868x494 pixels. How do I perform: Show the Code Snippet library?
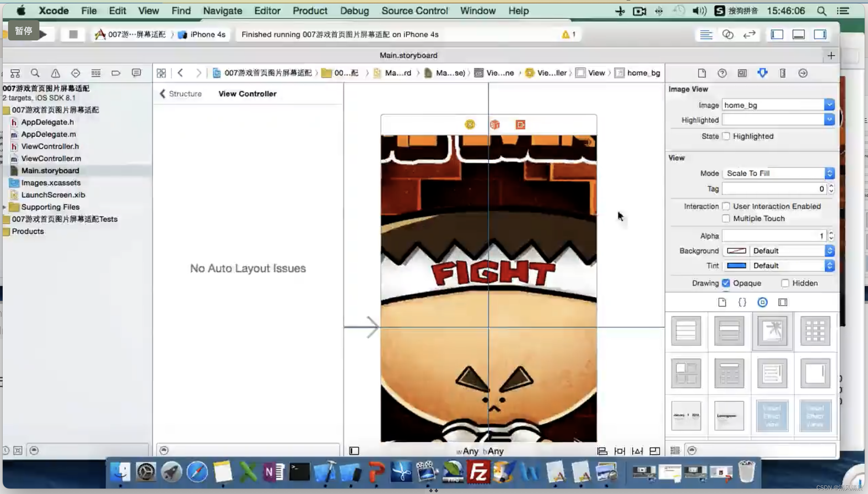point(742,302)
